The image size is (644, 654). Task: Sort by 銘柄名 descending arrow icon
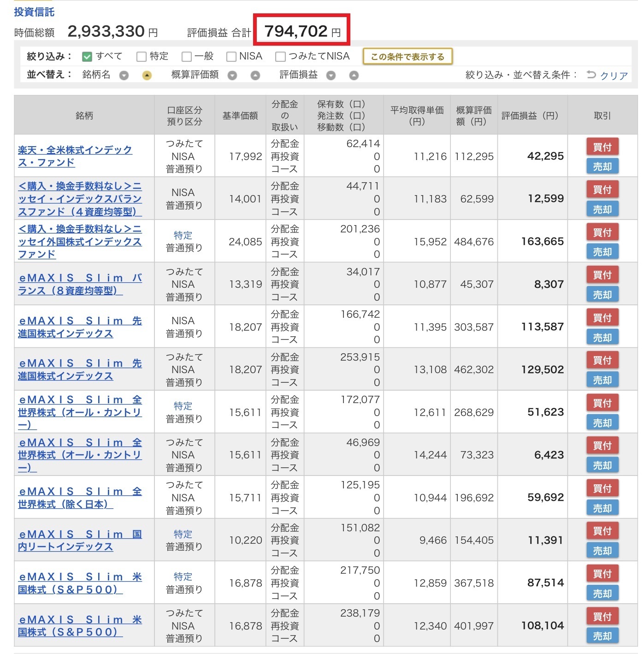pyautogui.click(x=124, y=76)
